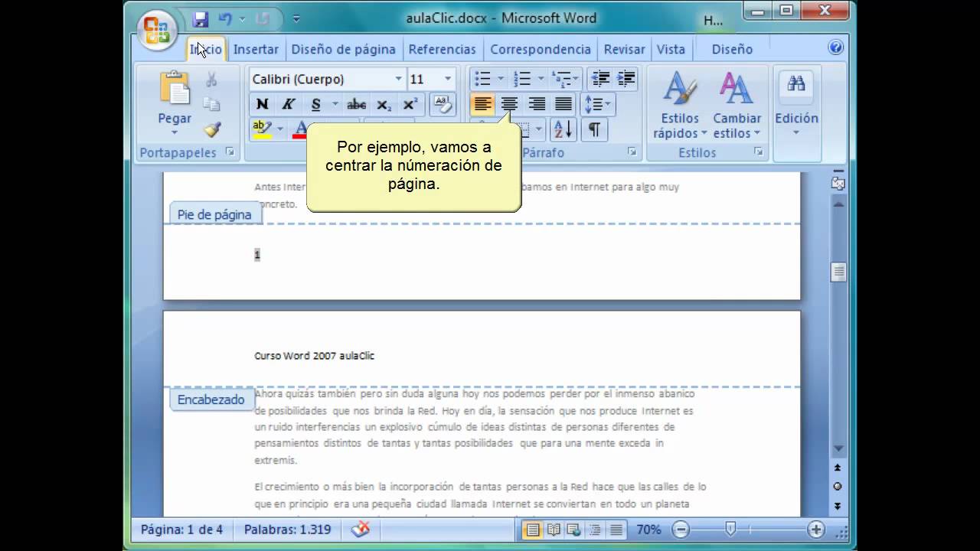Customize the quick access toolbar

click(x=296, y=19)
